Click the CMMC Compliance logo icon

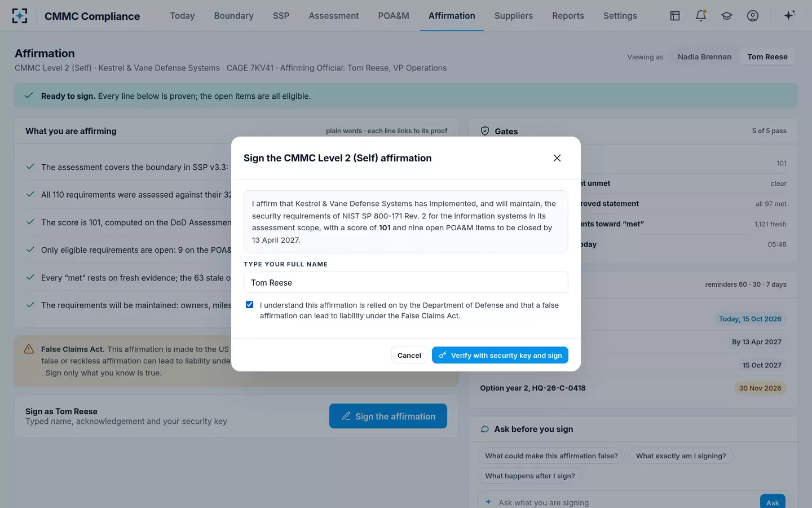20,16
